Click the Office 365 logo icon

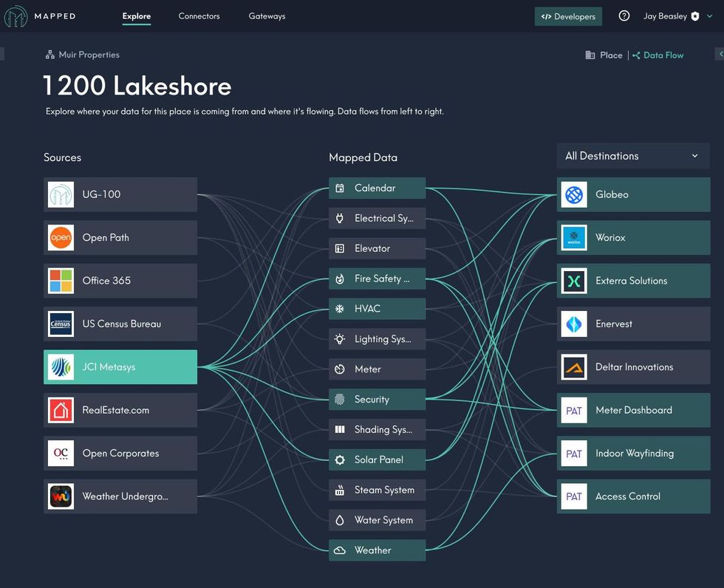[61, 281]
